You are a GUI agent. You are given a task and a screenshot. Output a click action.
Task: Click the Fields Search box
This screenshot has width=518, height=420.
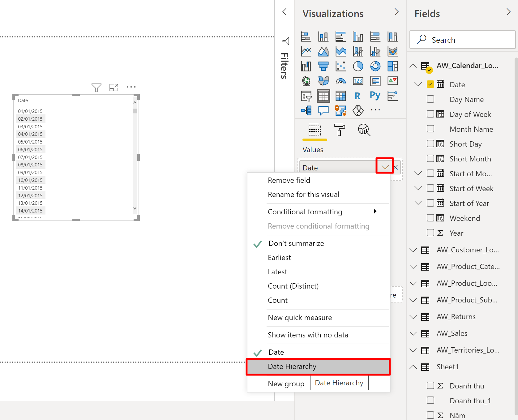click(x=462, y=40)
